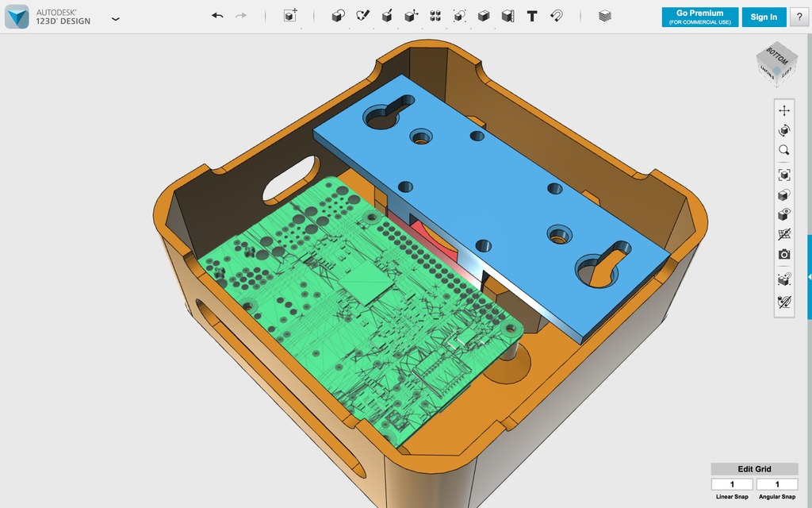Activate the Snap magnet tool
The image size is (812, 508).
tap(557, 16)
